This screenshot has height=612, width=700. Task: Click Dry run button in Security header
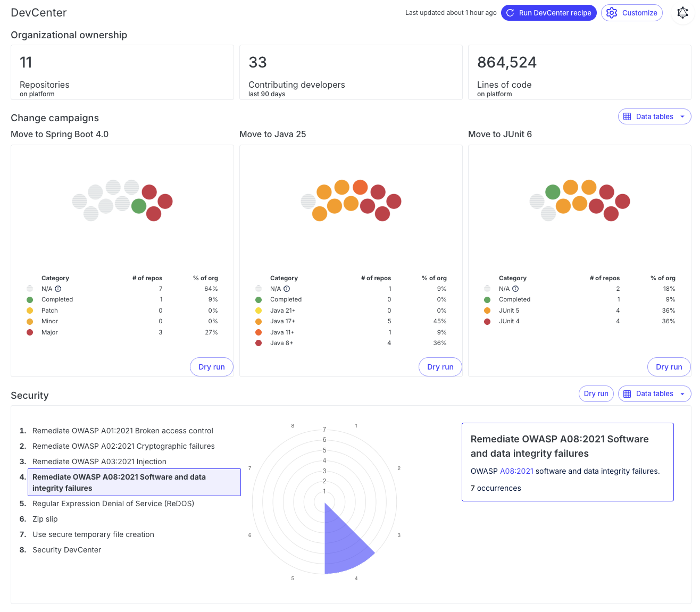click(596, 393)
